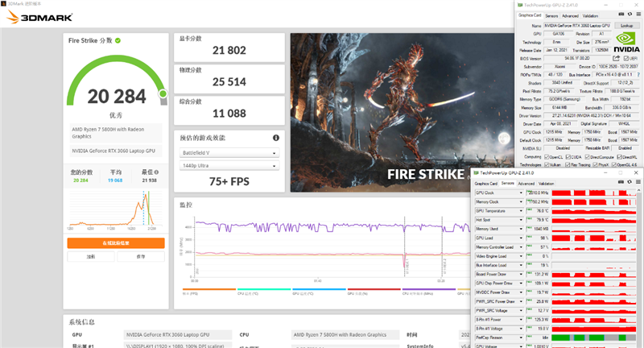Click score distribution chart in Fire Strike card

click(116, 209)
